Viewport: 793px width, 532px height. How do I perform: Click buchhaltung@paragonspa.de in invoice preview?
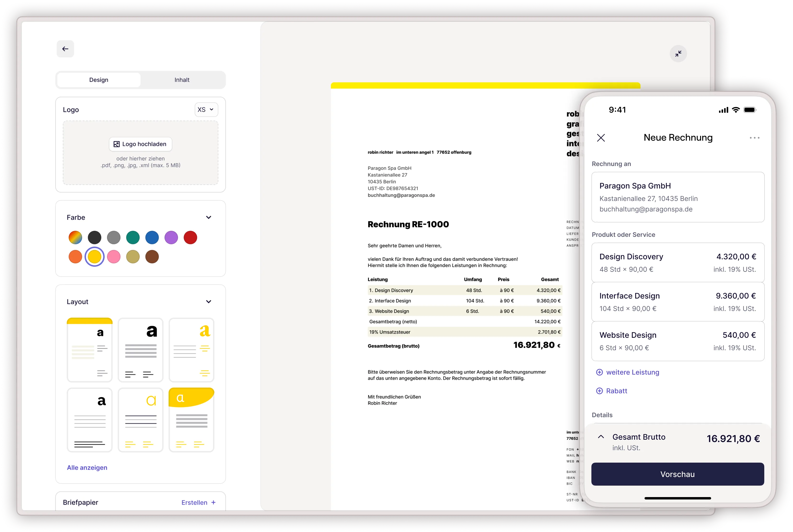(401, 195)
